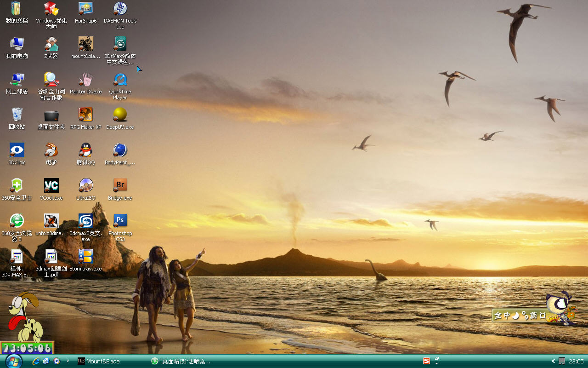Select the 3DsMax9简体中文绿色 icon
Screen dimensions: 588x368
click(120, 51)
